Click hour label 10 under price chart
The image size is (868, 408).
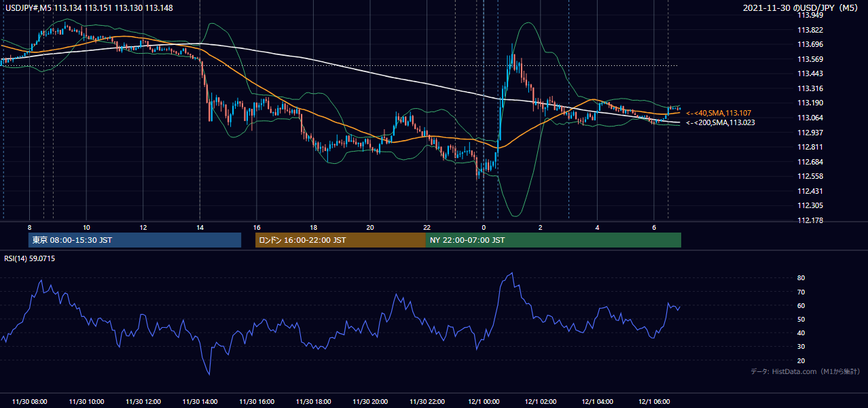(86, 227)
